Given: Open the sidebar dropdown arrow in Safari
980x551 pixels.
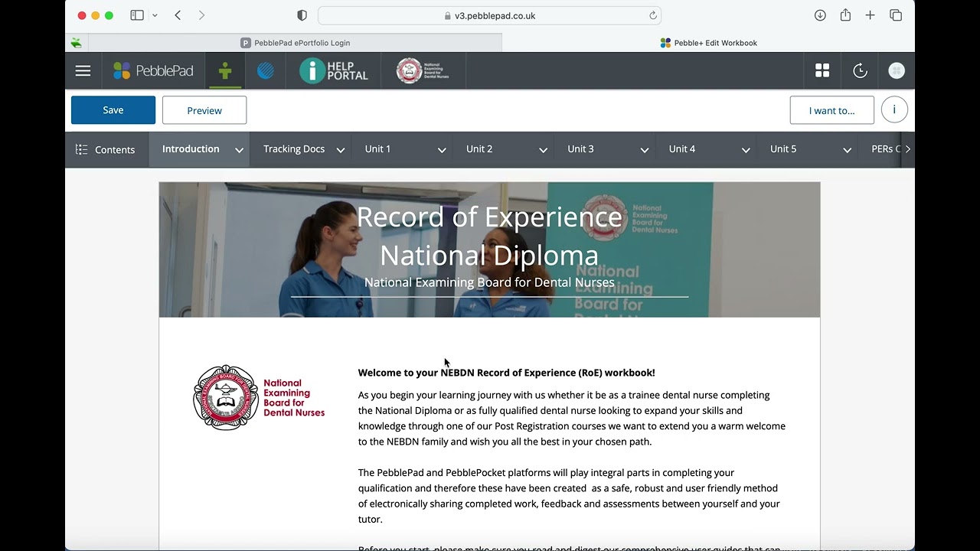Looking at the screenshot, I should click(155, 15).
